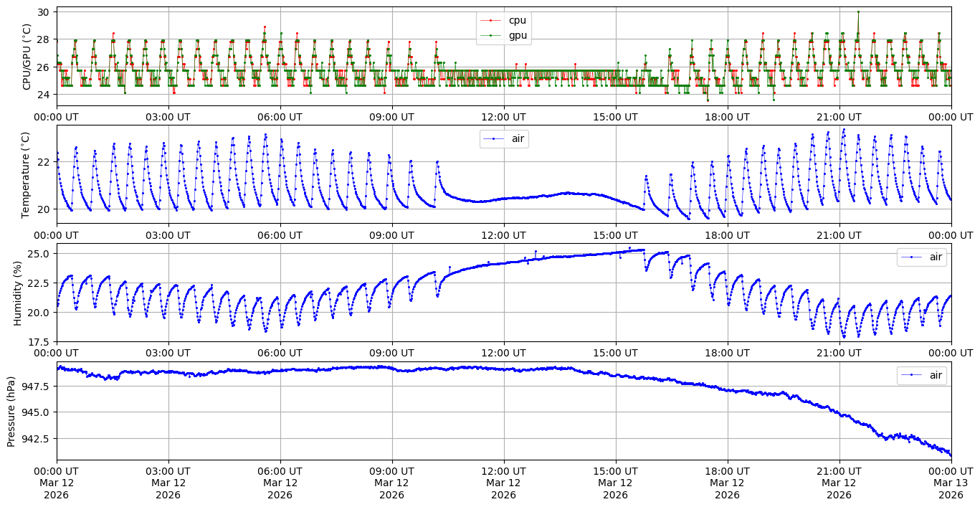The image size is (980, 507).
Task: Click the red cpu legend line marker
Action: coord(490,21)
